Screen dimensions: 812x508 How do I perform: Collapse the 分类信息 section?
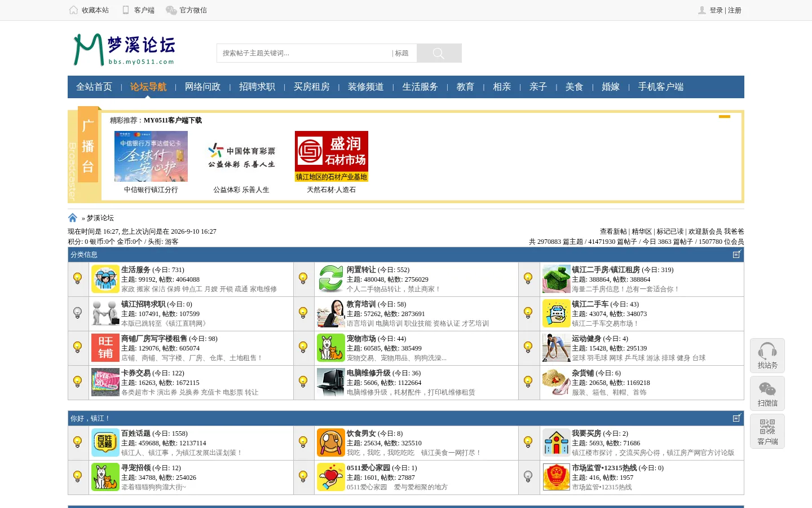pyautogui.click(x=736, y=255)
